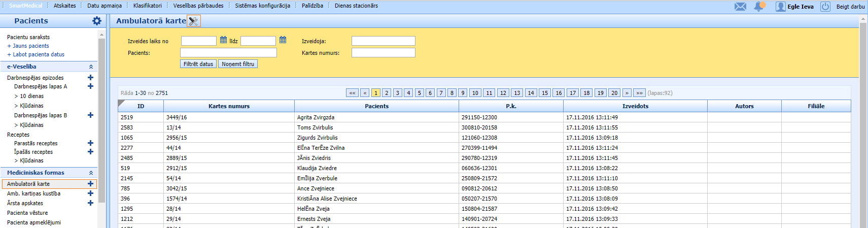This screenshot has height=228, width=868.
Task: Open calendar icon for līdz date
Action: pyautogui.click(x=283, y=40)
